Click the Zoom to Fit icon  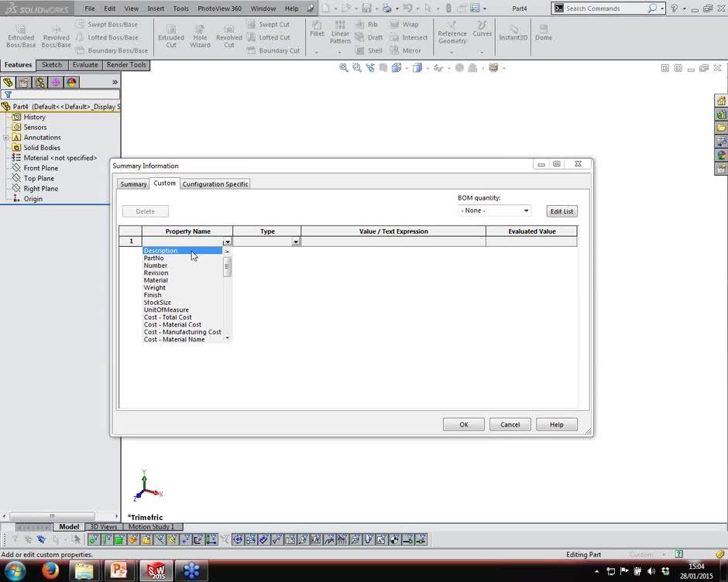click(344, 68)
